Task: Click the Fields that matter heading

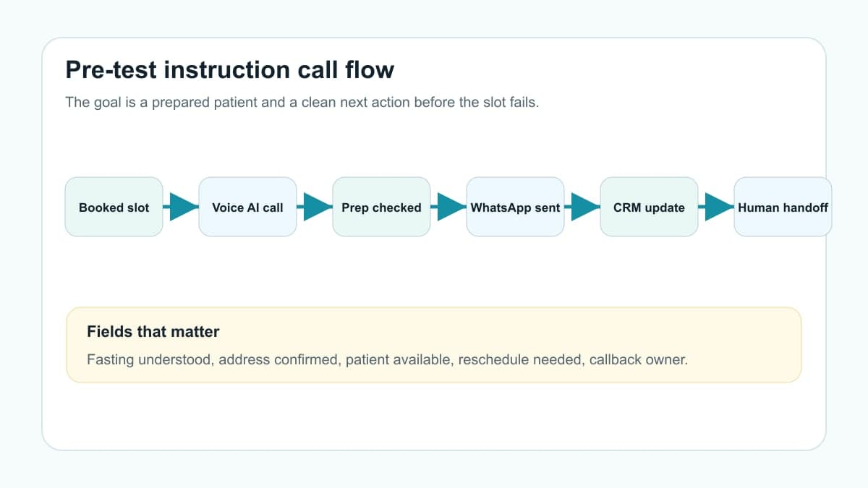Action: 153,332
